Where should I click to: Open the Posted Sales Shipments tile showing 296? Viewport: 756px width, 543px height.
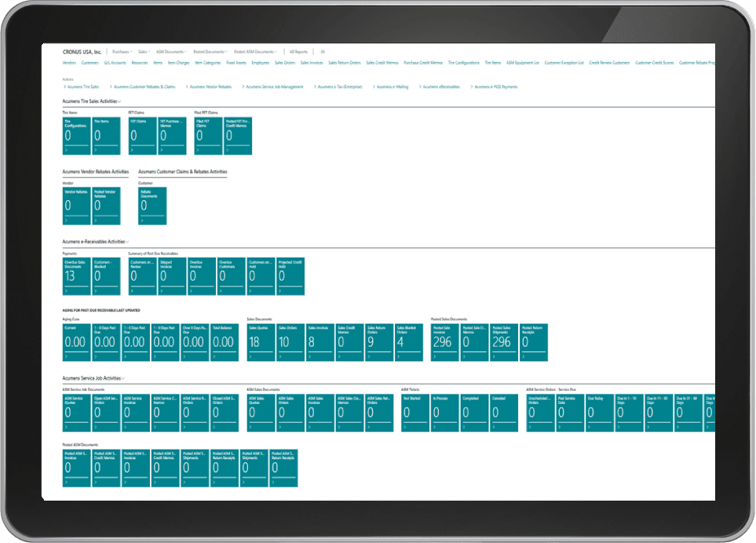pos(504,342)
